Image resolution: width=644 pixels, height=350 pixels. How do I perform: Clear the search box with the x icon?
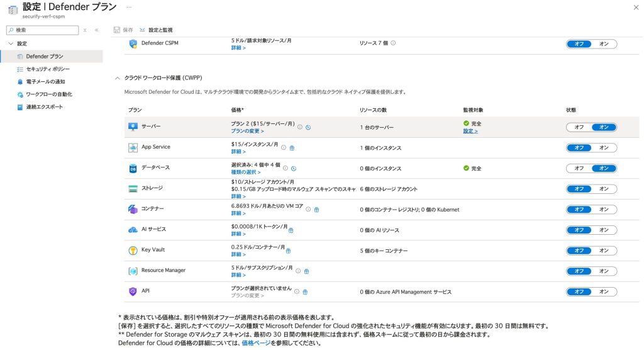[84, 30]
